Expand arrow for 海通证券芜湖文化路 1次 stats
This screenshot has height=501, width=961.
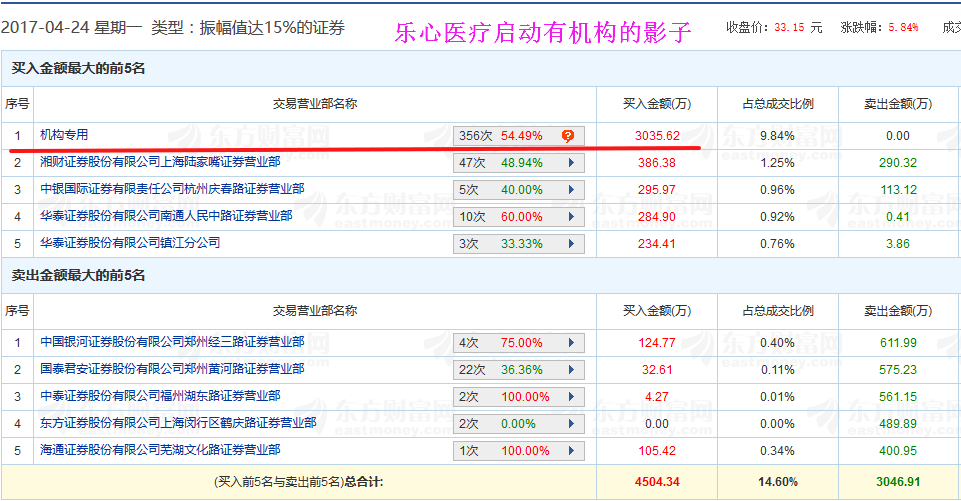coord(571,451)
